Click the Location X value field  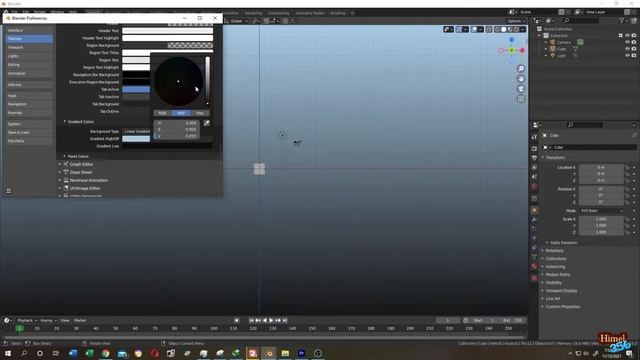click(601, 167)
